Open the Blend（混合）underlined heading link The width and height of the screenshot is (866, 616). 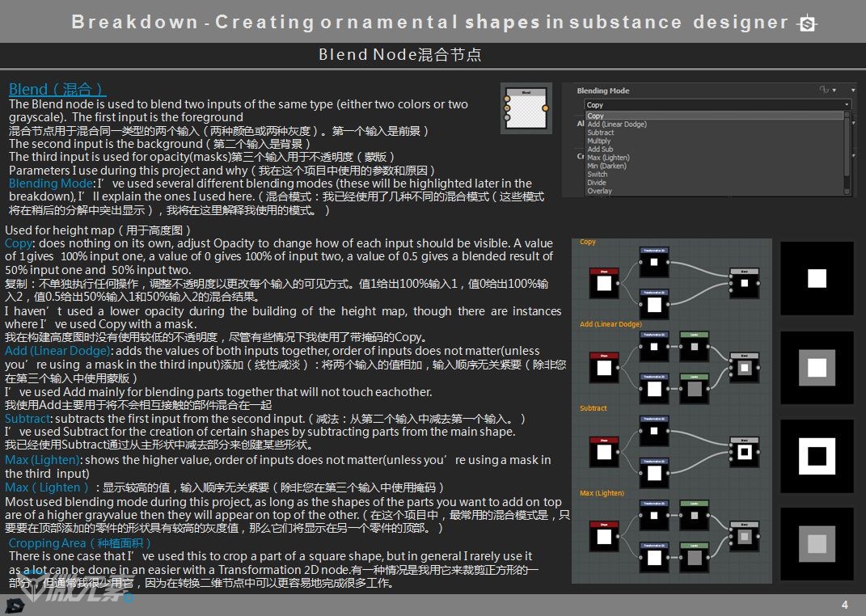coord(57,89)
